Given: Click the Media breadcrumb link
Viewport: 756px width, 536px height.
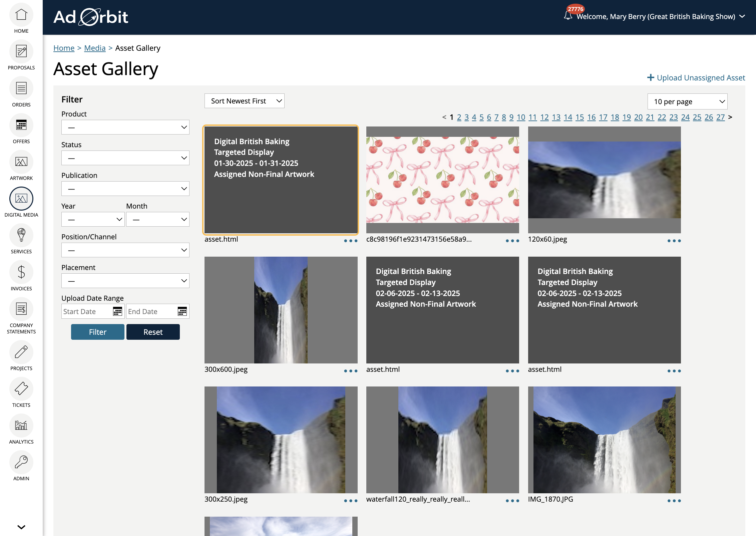Looking at the screenshot, I should coord(95,48).
